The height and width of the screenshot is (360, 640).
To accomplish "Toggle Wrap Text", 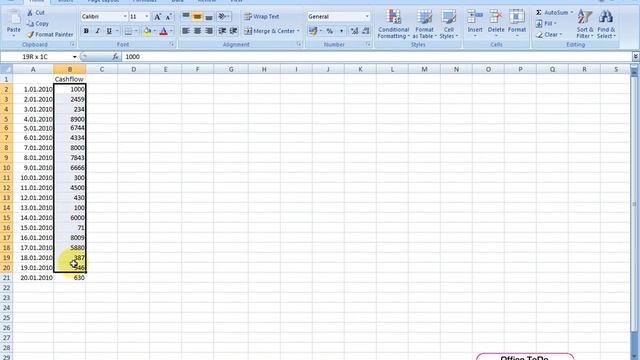I will pyautogui.click(x=262, y=17).
